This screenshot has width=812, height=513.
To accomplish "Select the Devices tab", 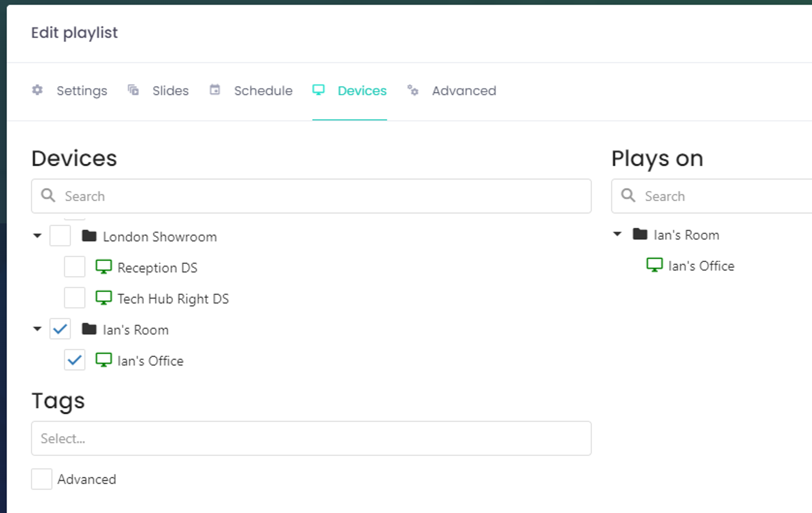I will 349,91.
